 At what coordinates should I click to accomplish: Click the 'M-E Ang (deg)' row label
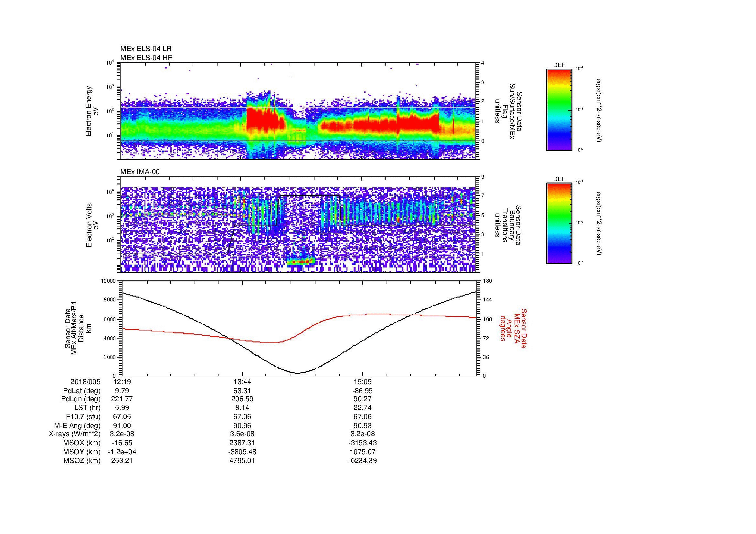77,425
